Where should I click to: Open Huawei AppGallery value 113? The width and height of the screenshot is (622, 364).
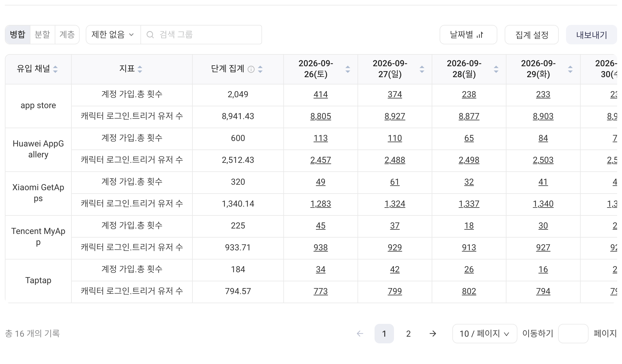coord(320,138)
